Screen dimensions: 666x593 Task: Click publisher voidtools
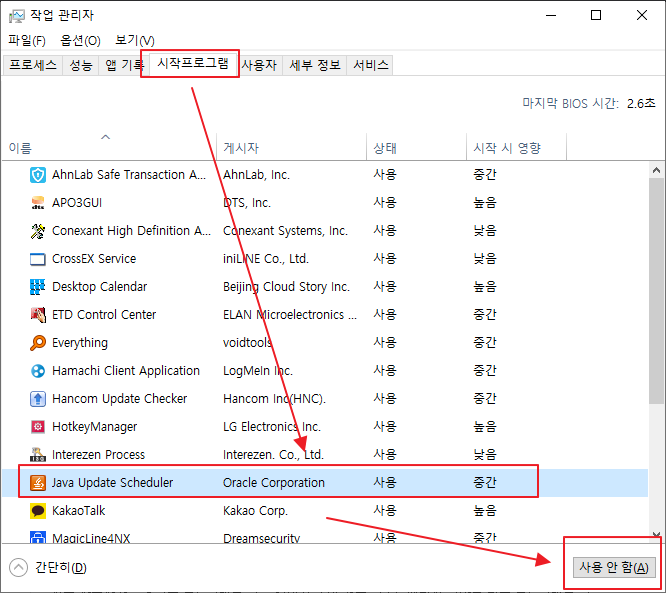247,342
